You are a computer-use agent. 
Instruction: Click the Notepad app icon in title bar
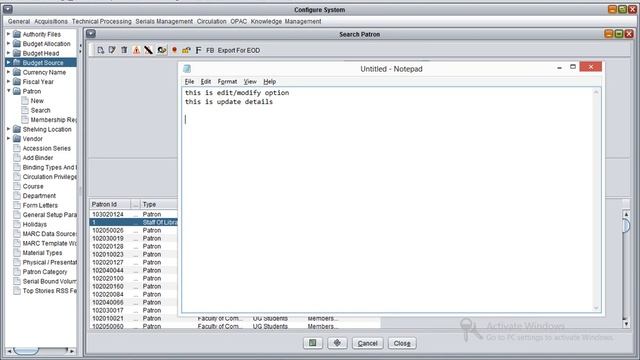[187, 69]
